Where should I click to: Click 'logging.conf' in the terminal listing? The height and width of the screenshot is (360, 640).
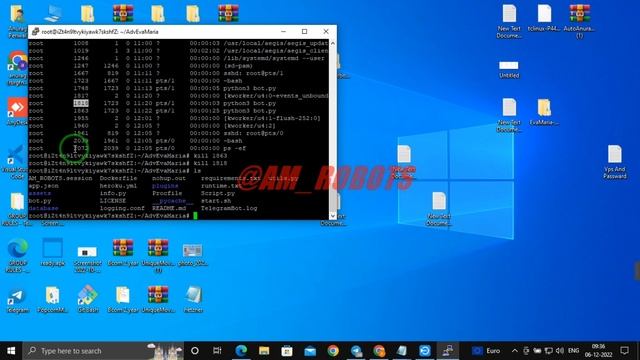coord(122,208)
